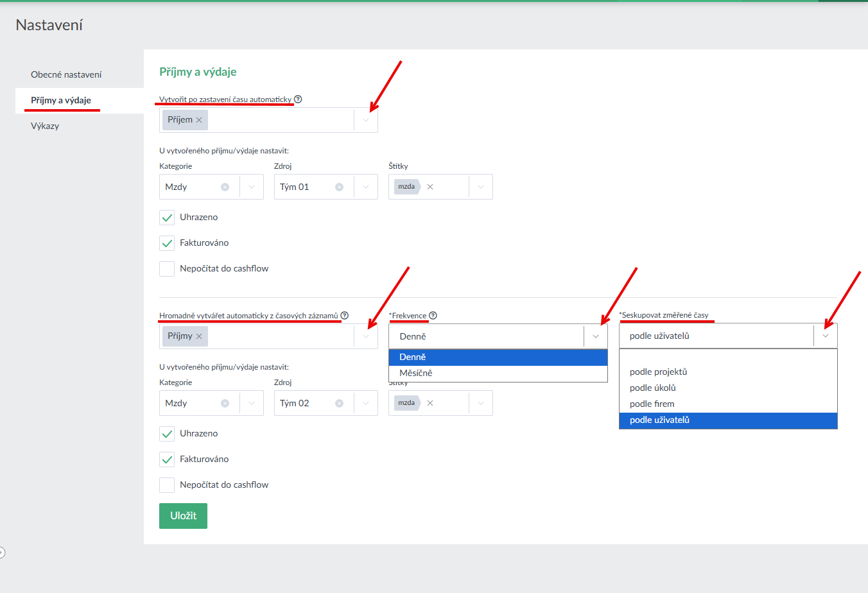
Task: Select Měsíčně in frequency list
Action: 416,374
